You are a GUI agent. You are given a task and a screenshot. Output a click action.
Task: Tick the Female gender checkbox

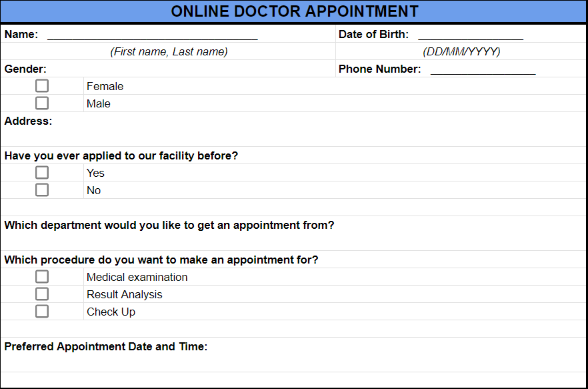tap(42, 86)
